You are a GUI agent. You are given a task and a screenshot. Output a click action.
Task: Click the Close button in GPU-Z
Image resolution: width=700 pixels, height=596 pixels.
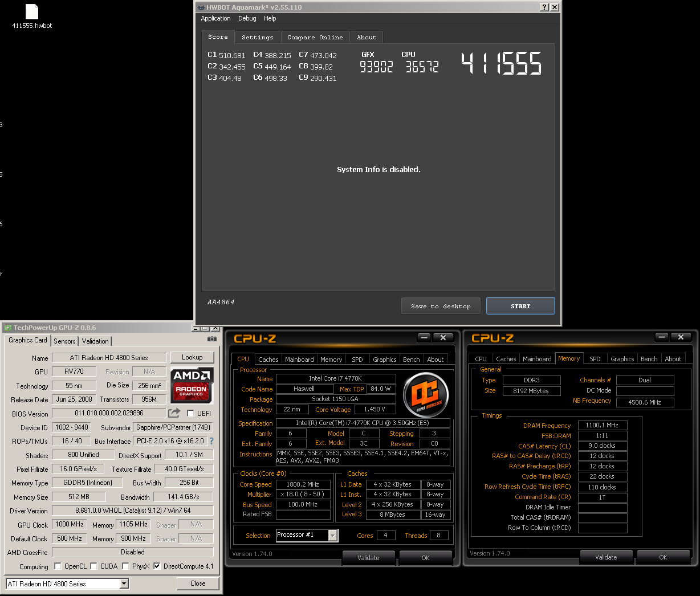coord(198,583)
